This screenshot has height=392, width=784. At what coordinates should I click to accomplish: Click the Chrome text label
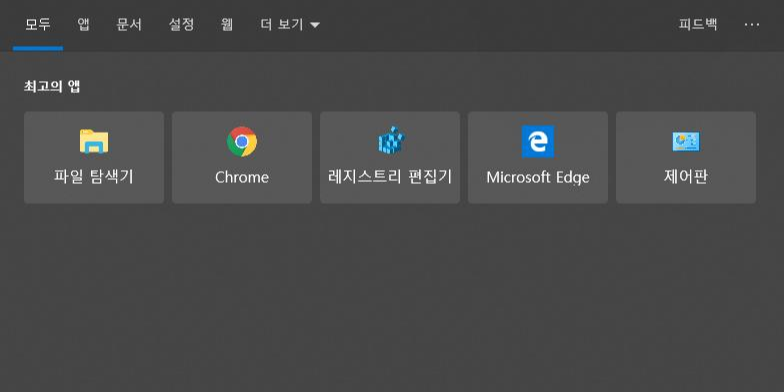click(242, 177)
